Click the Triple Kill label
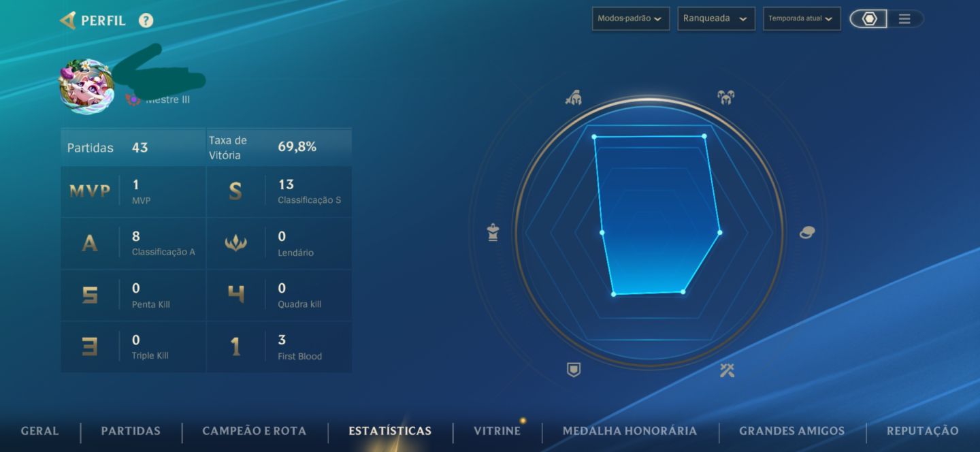The image size is (980, 452). 150,355
